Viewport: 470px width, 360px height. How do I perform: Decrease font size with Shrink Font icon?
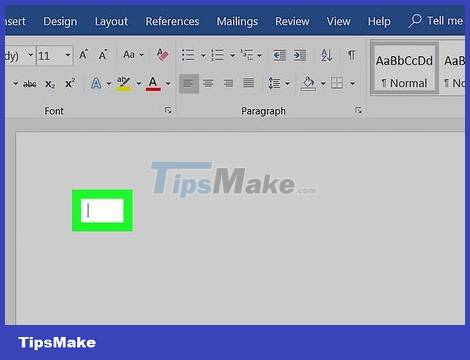pos(103,55)
